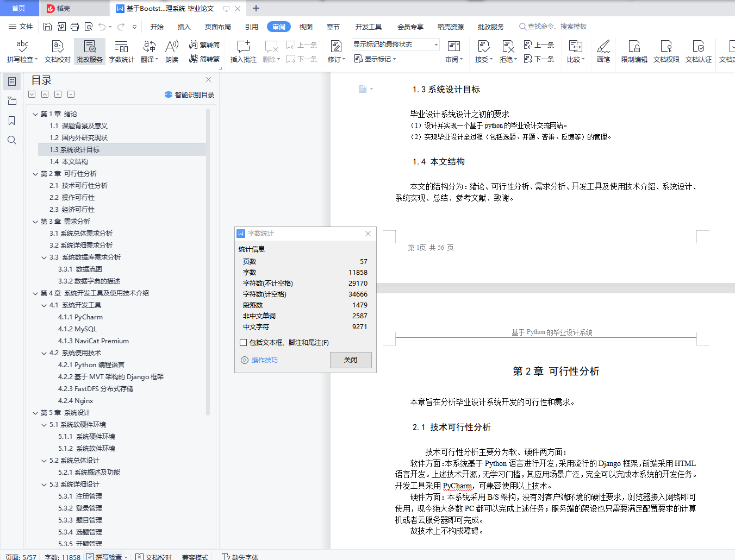Click 关闭 button in word count dialog
Viewport: 735px width, 560px height.
click(351, 360)
